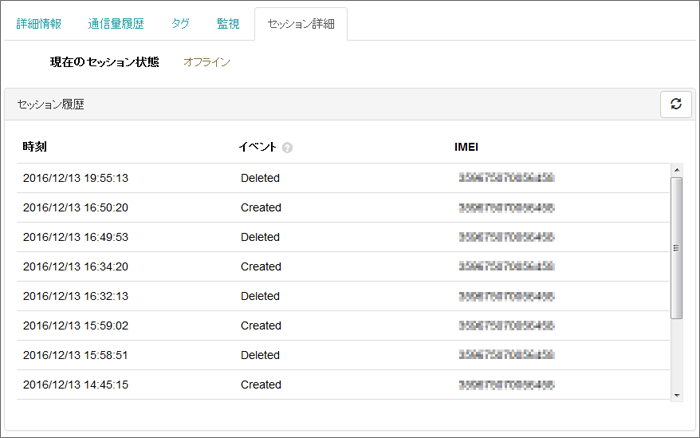Click the scrollbar up arrow
Viewport: 700px width, 438px height.
[x=677, y=170]
